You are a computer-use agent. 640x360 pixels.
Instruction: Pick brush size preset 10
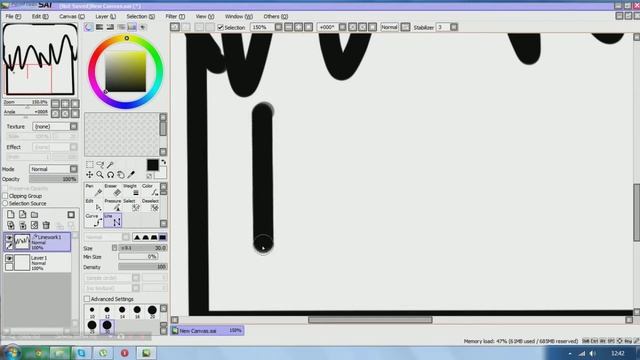point(92,312)
